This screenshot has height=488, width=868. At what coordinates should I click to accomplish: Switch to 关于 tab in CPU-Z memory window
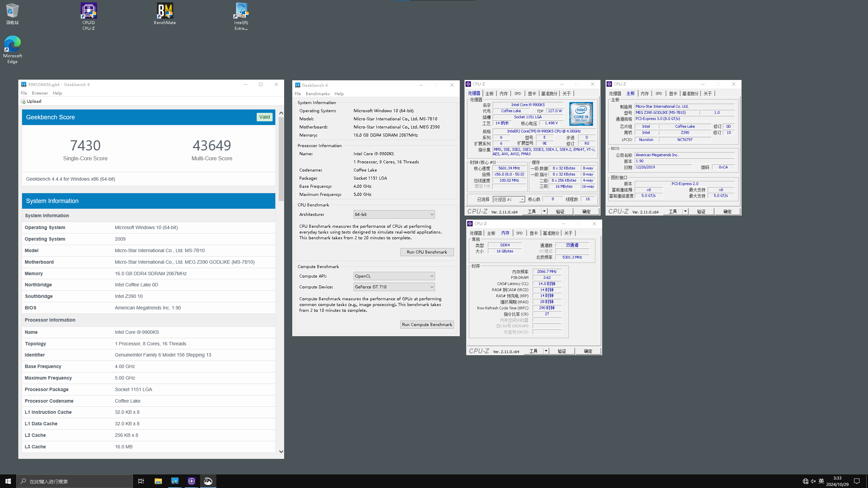[568, 233]
